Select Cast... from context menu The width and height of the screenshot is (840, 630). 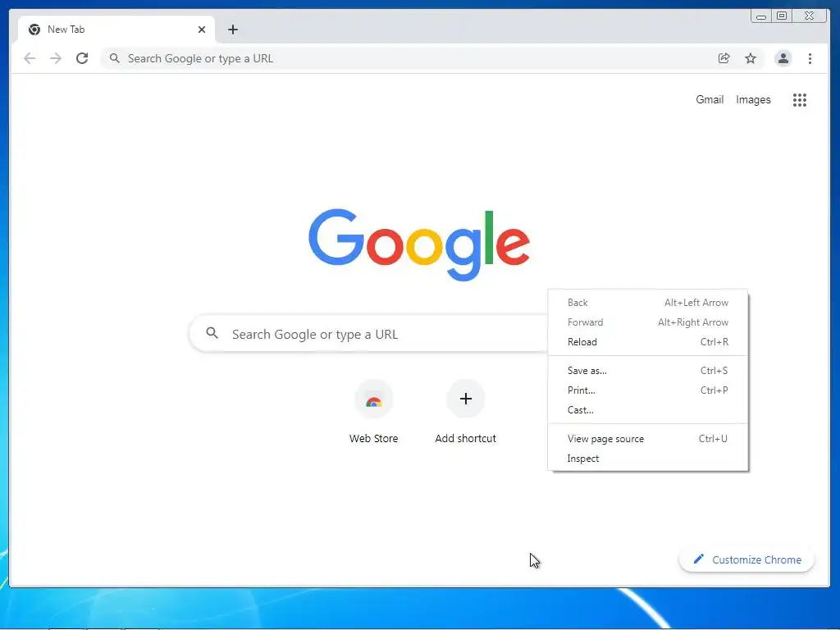[648, 410]
